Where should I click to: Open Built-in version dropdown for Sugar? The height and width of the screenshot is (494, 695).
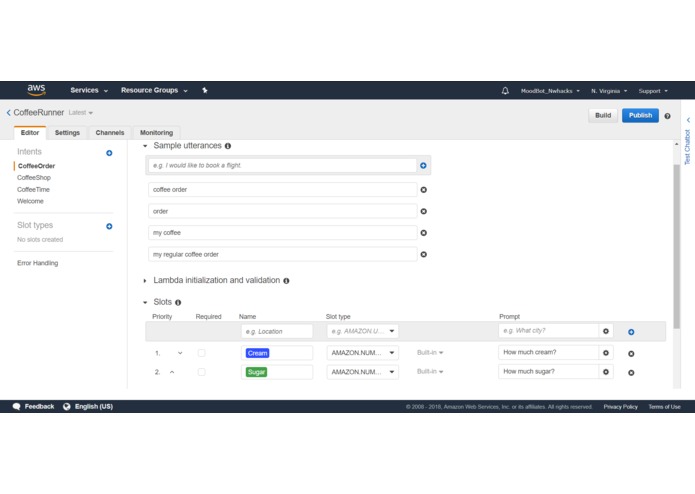430,372
